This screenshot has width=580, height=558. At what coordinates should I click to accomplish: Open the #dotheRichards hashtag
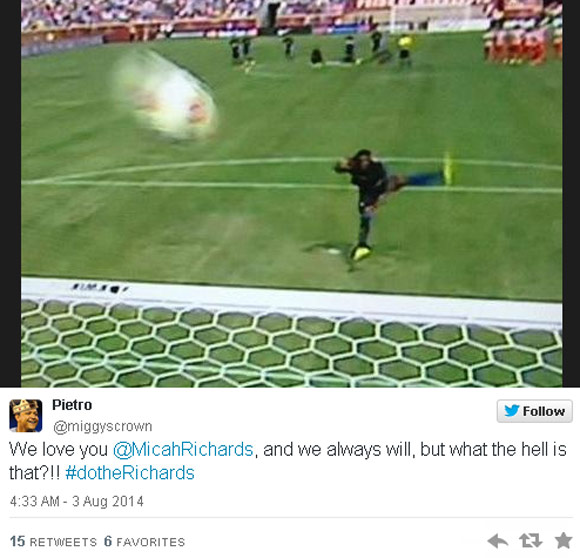tap(130, 473)
